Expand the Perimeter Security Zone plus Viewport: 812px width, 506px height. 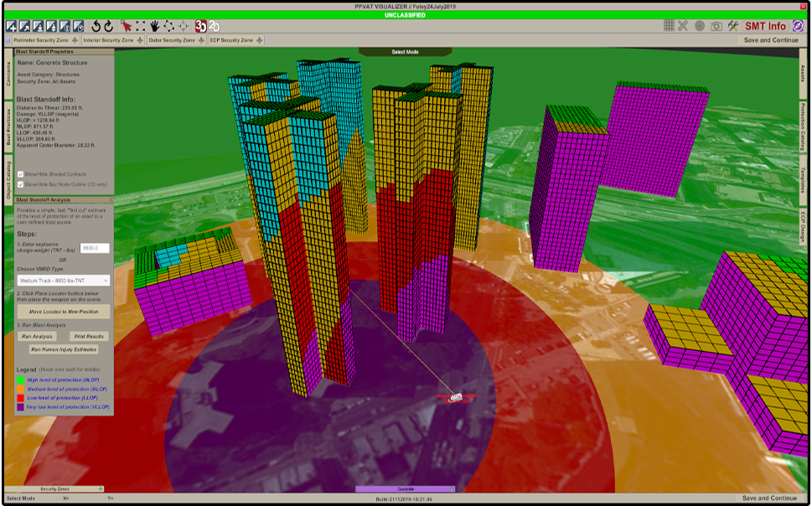coord(75,40)
